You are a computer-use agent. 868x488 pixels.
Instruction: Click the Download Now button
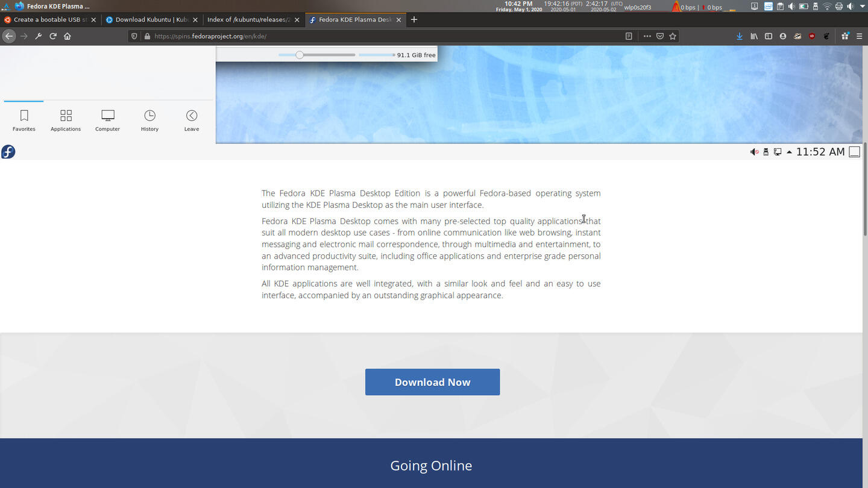coord(432,382)
